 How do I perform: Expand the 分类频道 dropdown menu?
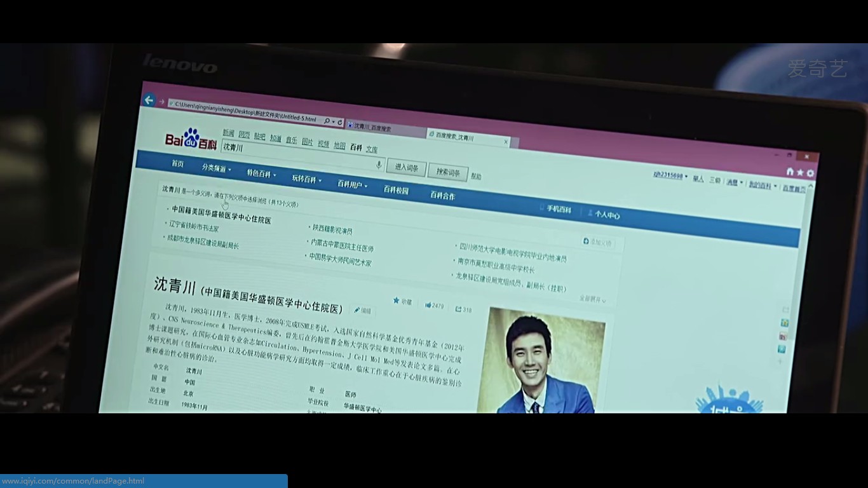click(x=216, y=168)
